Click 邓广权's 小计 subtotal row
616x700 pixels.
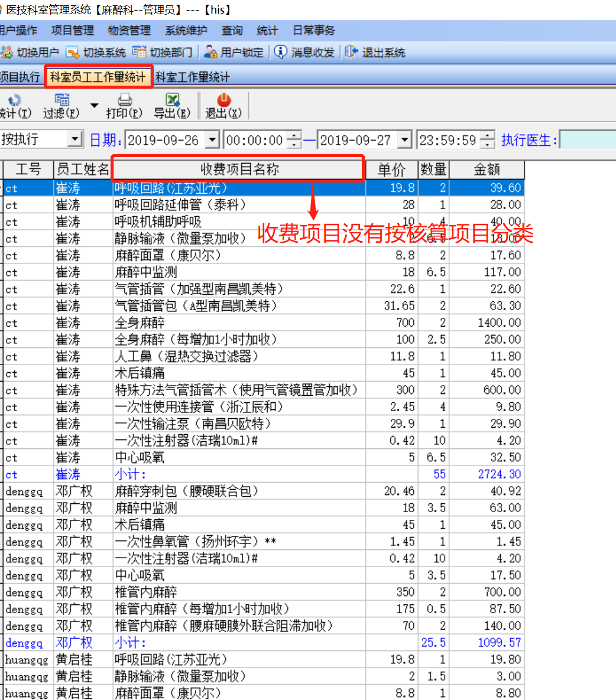coord(264,643)
